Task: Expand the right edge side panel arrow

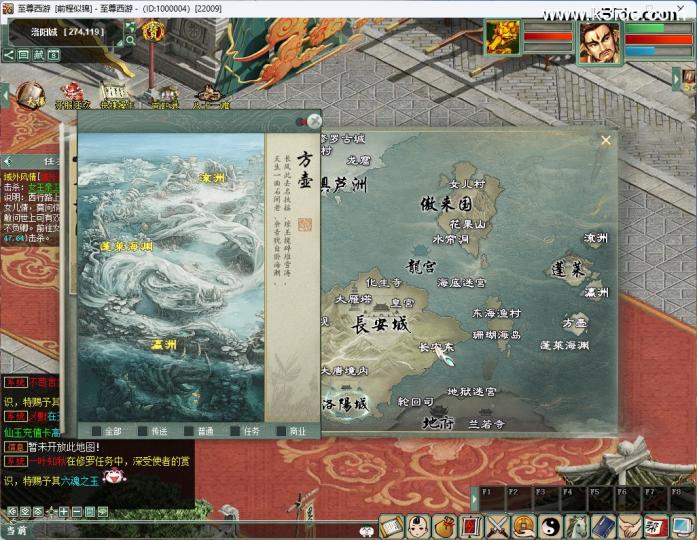Action: pos(676,79)
